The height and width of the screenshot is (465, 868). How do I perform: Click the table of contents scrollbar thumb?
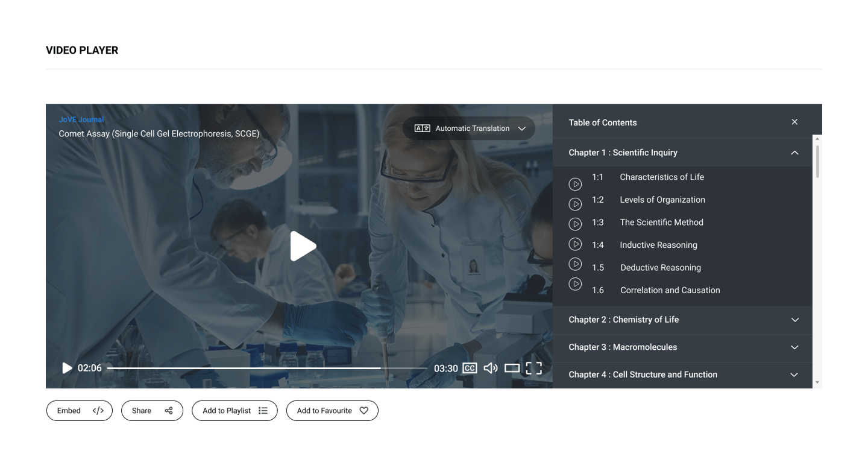point(817,160)
